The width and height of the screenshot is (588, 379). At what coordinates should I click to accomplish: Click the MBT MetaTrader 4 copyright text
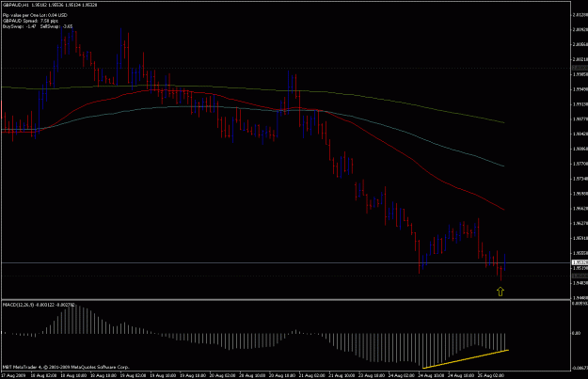[66, 368]
